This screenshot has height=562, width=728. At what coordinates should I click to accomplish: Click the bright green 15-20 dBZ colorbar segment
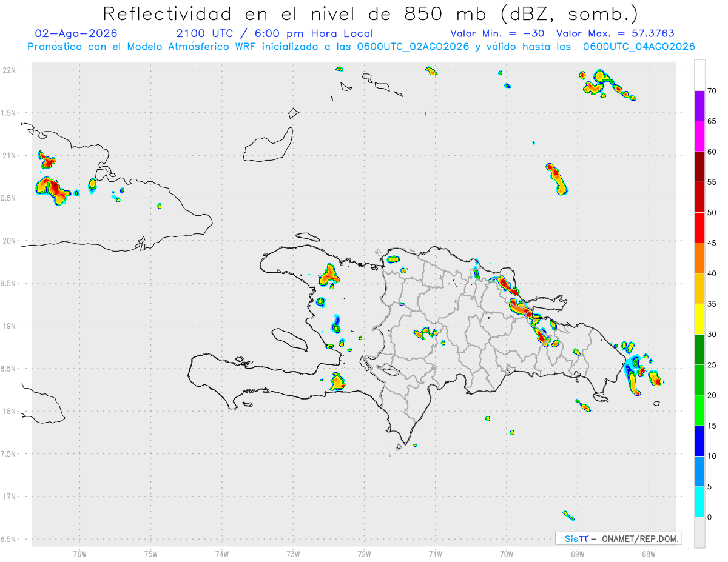699,410
